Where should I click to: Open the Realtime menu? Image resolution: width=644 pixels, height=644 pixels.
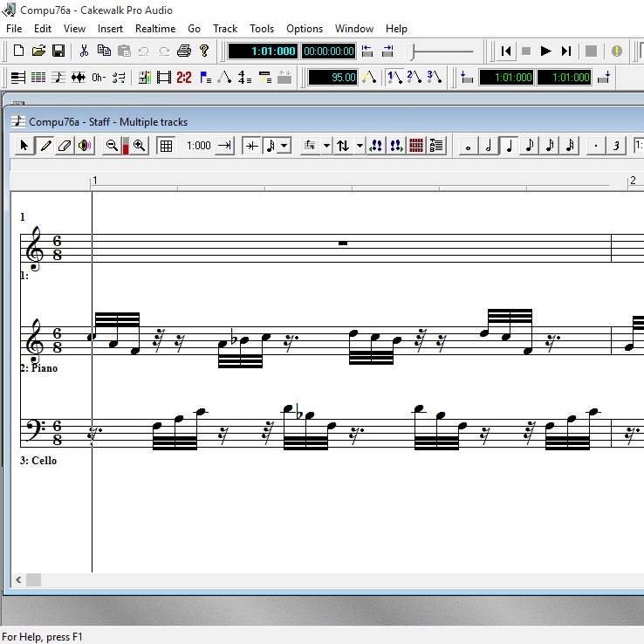tap(155, 29)
